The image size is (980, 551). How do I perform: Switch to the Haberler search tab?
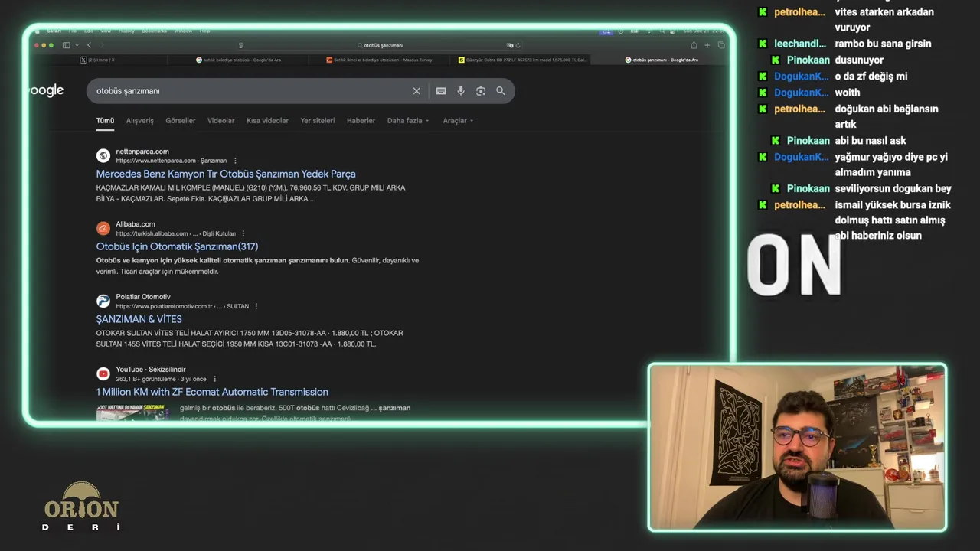pos(361,121)
